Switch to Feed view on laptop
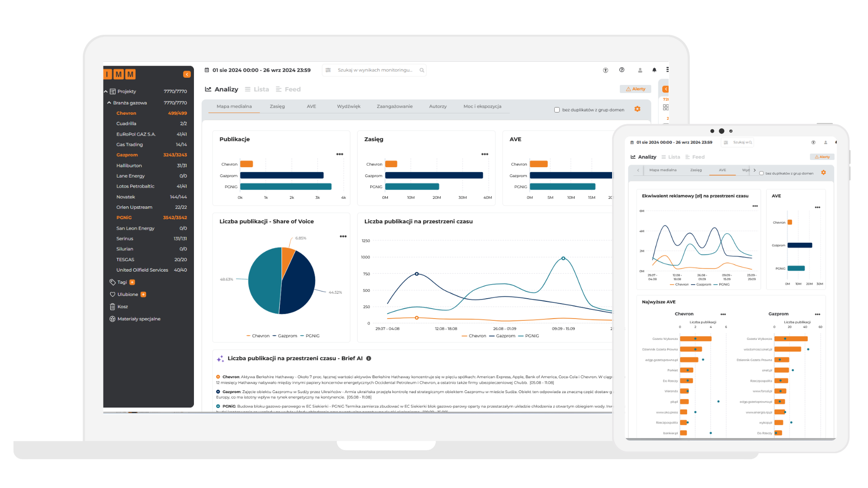 tap(288, 89)
